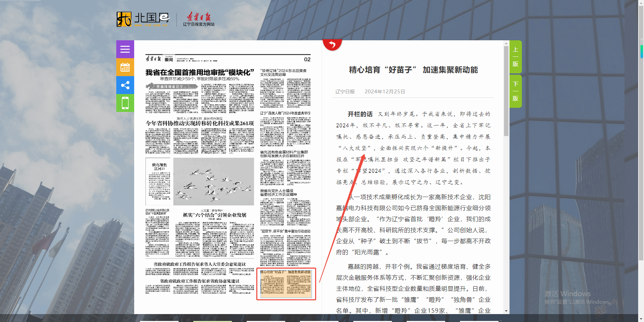Image resolution: width=644 pixels, height=322 pixels.
Task: Open article 抓实“六个结合”引领企业发展
Action: point(215,215)
